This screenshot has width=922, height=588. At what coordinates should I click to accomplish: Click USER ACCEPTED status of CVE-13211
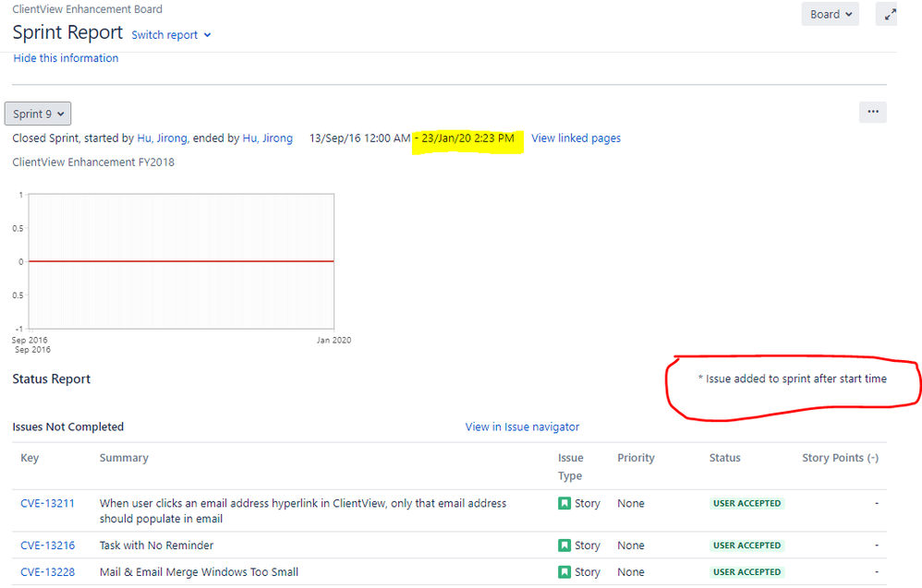tap(746, 503)
